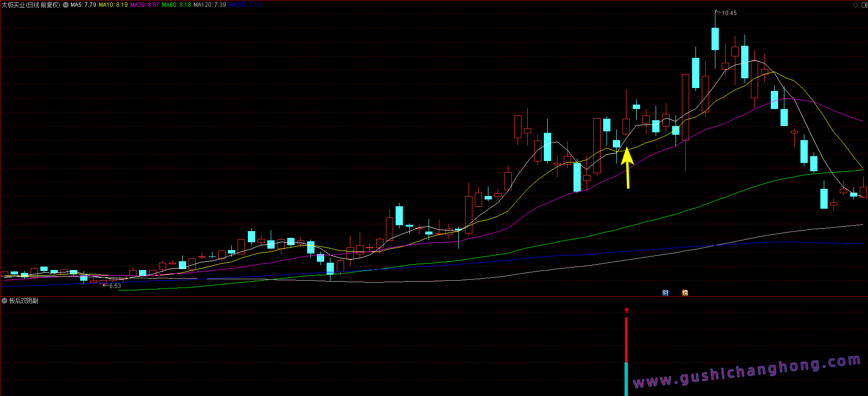Click the MA120 average label
The width and height of the screenshot is (868, 396).
pyautogui.click(x=209, y=5)
